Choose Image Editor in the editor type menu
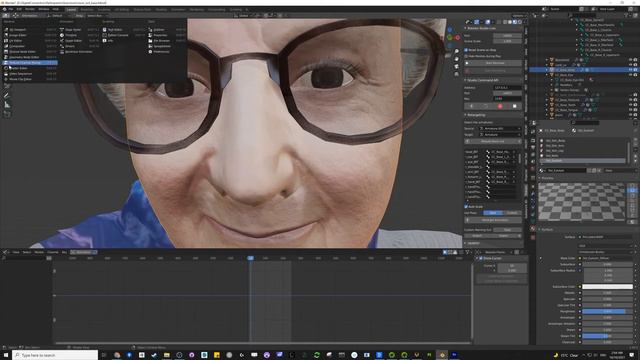Image resolution: width=640 pixels, height=360 pixels. tap(29, 35)
